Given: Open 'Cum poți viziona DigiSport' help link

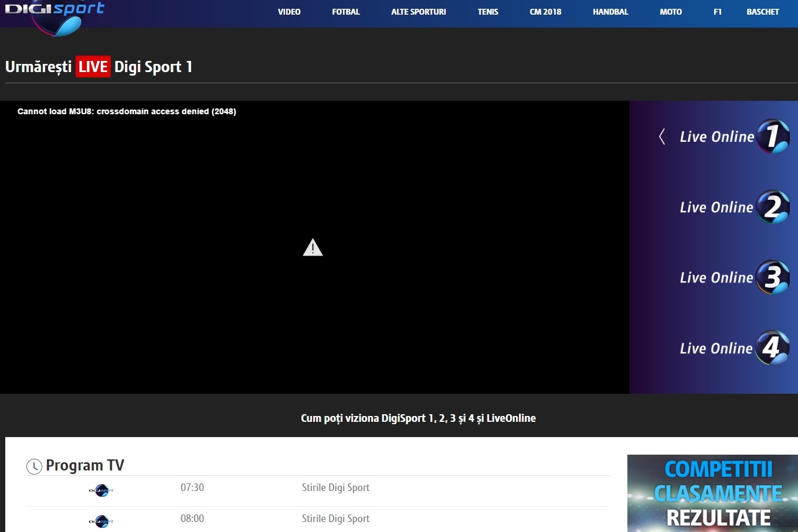Looking at the screenshot, I should pos(418,418).
